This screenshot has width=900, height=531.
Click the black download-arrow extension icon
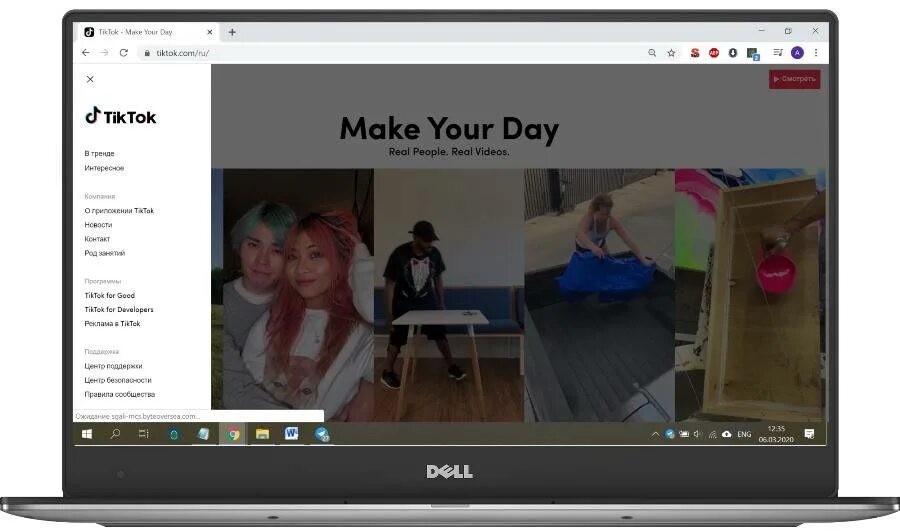733,53
